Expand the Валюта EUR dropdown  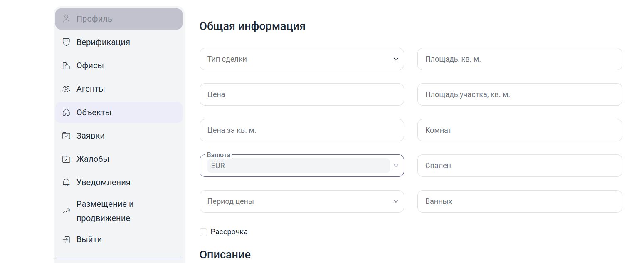click(x=302, y=166)
